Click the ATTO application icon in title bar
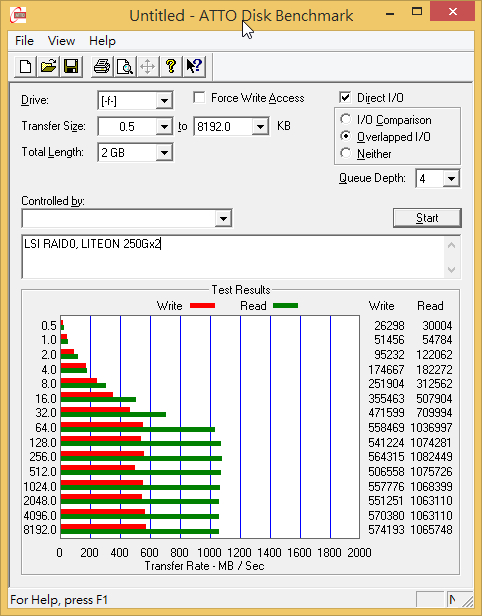The height and width of the screenshot is (616, 482). (18, 16)
